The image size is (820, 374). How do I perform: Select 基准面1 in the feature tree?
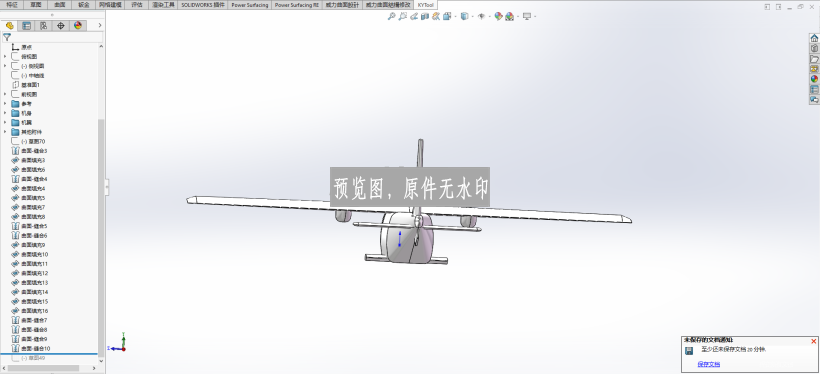coord(30,85)
